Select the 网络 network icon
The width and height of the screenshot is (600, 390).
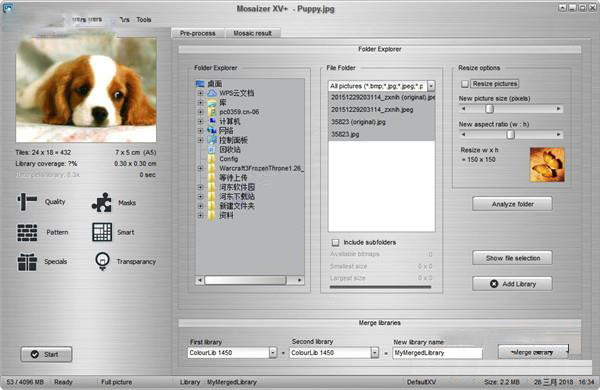pos(212,131)
